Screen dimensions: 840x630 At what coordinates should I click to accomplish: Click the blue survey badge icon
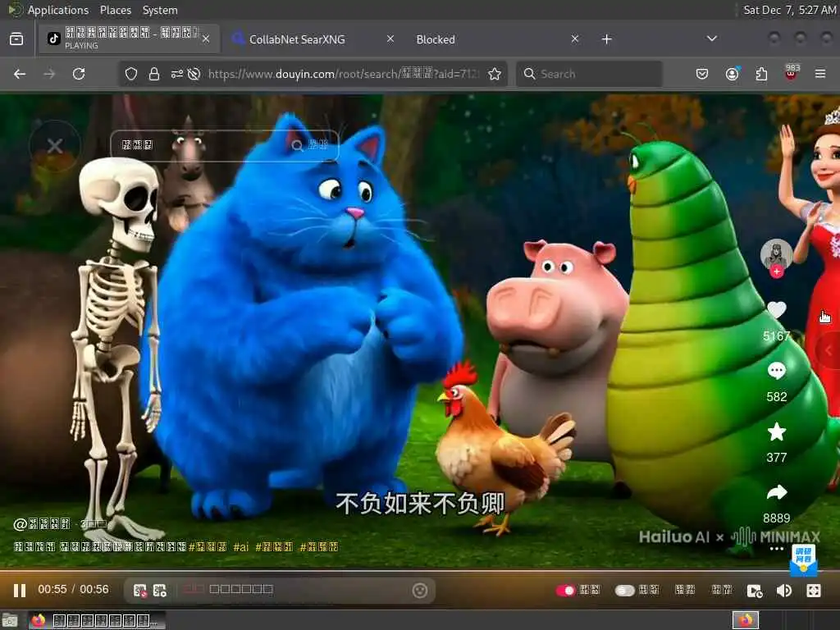803,559
